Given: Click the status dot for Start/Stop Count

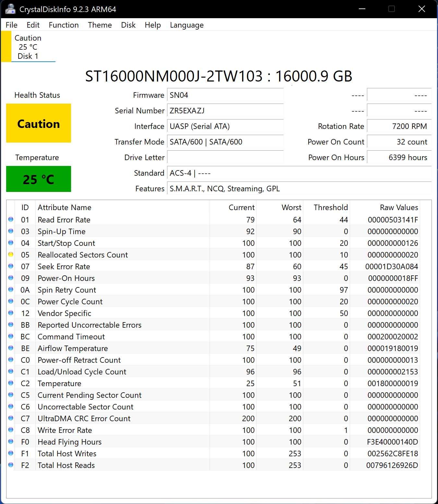Looking at the screenshot, I should (x=11, y=243).
